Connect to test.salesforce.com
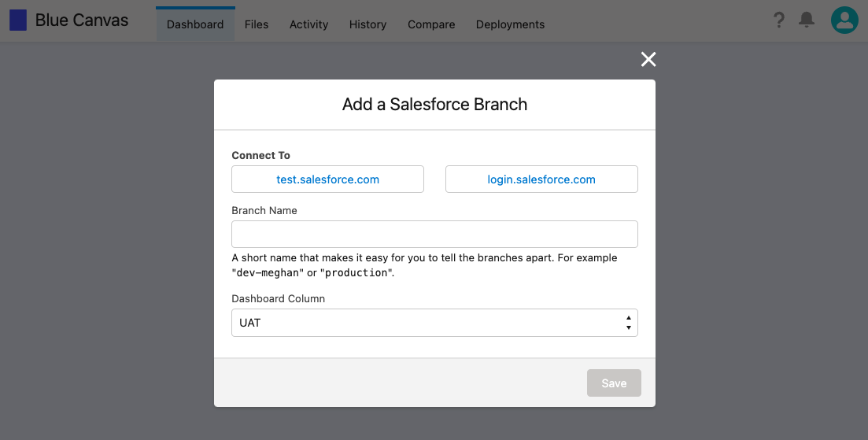This screenshot has width=868, height=440. tap(327, 179)
